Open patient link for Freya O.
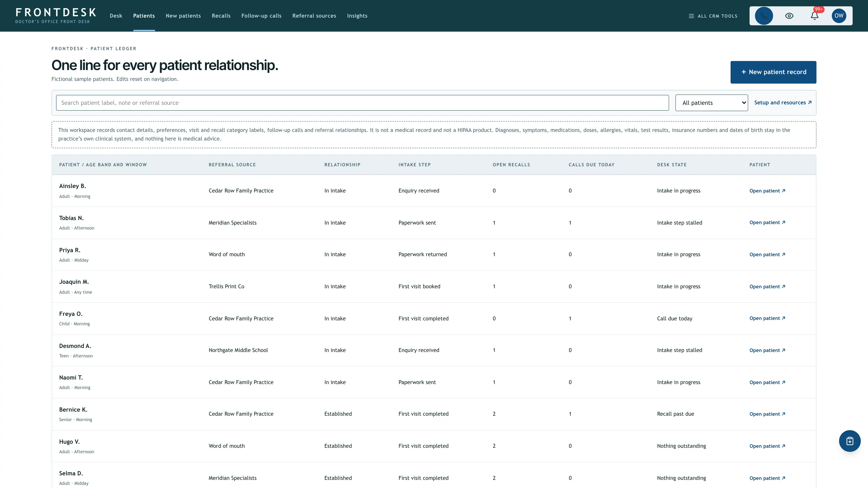This screenshot has height=488, width=868. (x=767, y=318)
